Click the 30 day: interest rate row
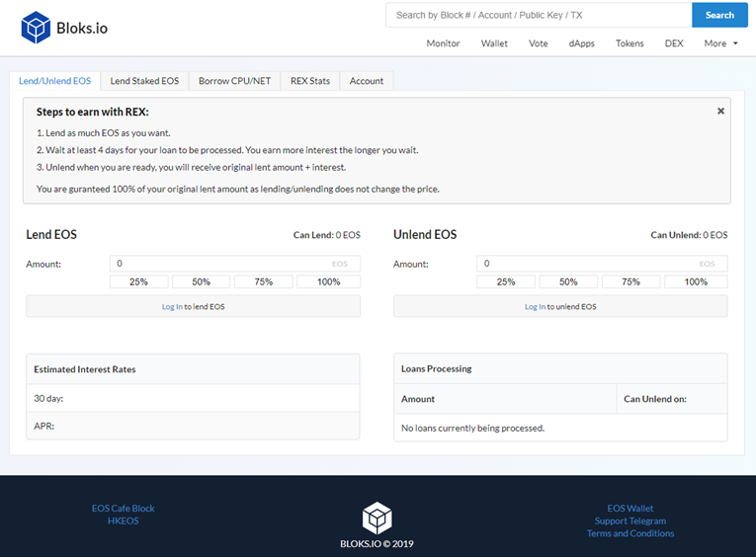The height and width of the screenshot is (557, 756). 193,398
